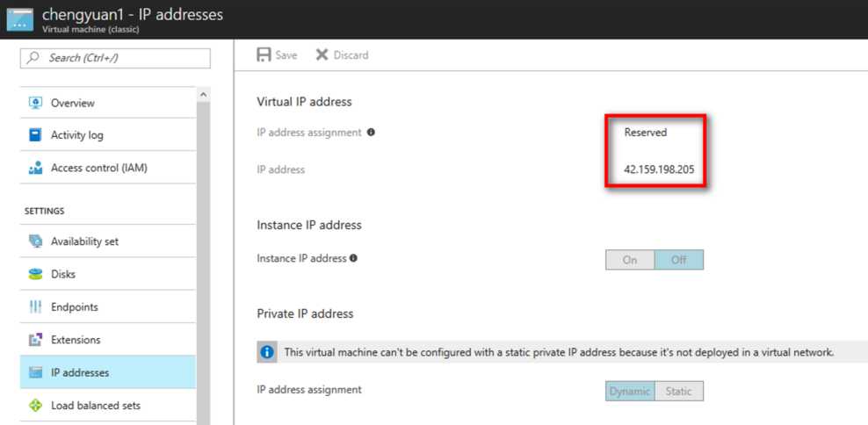
Task: Open the Availability set settings
Action: click(108, 241)
